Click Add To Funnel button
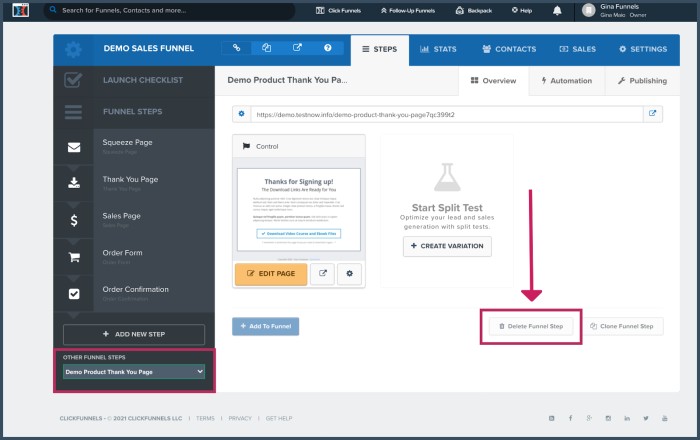 tap(266, 326)
